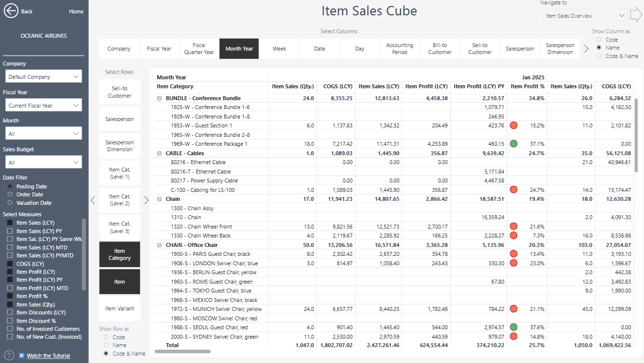Uncheck the COGS (LCY) measure
Image resolution: width=644 pixels, height=363 pixels.
(10, 264)
